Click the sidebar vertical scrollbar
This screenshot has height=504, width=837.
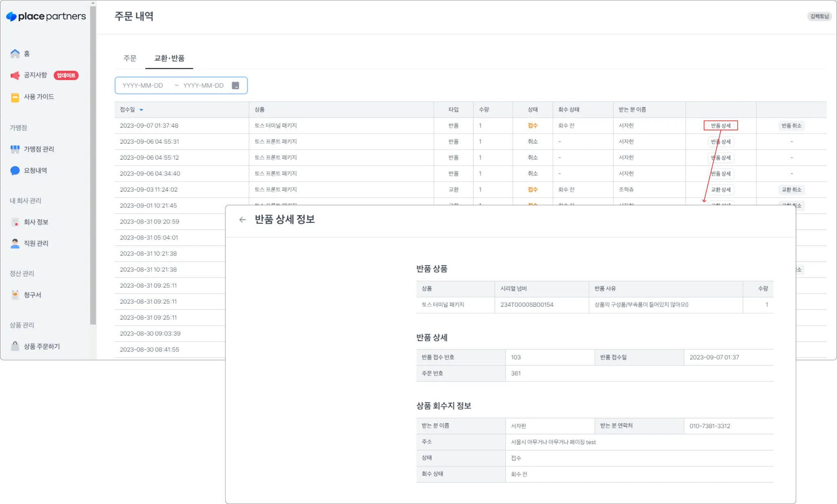coord(93,164)
